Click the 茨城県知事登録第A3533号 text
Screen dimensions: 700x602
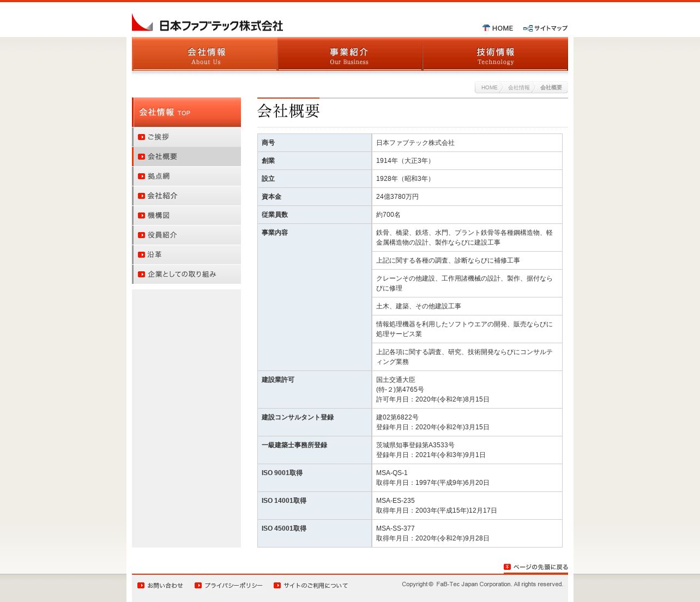tap(415, 445)
